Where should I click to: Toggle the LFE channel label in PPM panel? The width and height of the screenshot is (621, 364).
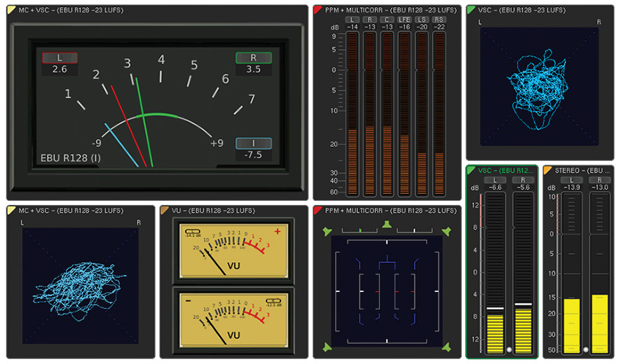coord(404,20)
